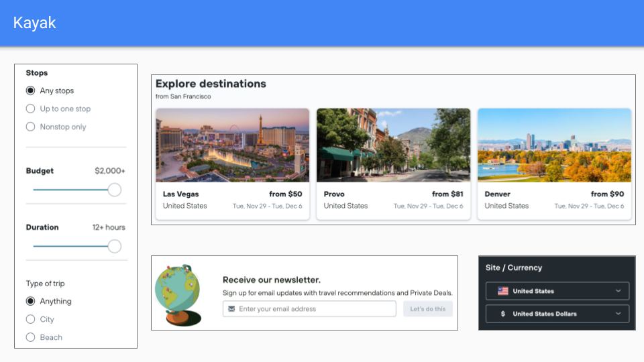
Task: Click the Site / Currency heading
Action: [514, 267]
